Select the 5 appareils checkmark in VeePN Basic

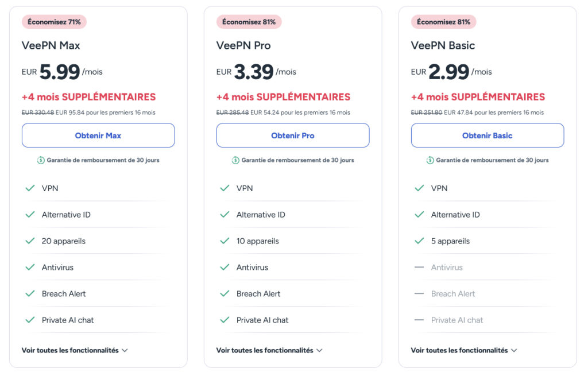point(419,241)
